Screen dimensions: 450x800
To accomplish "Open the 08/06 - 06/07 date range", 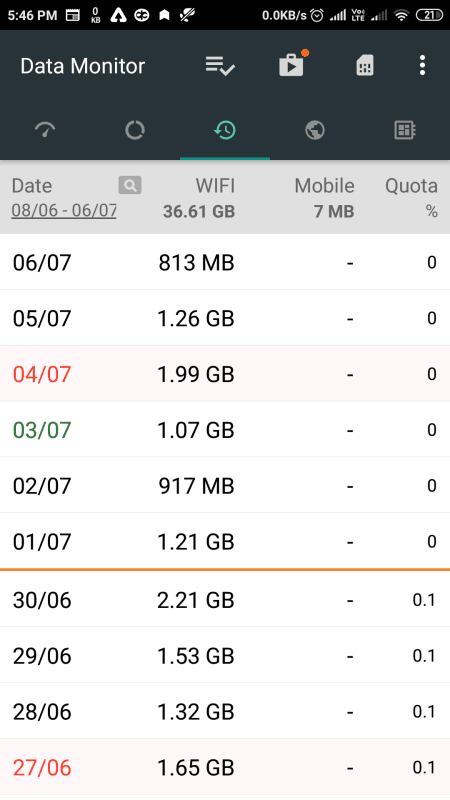I will pyautogui.click(x=64, y=210).
